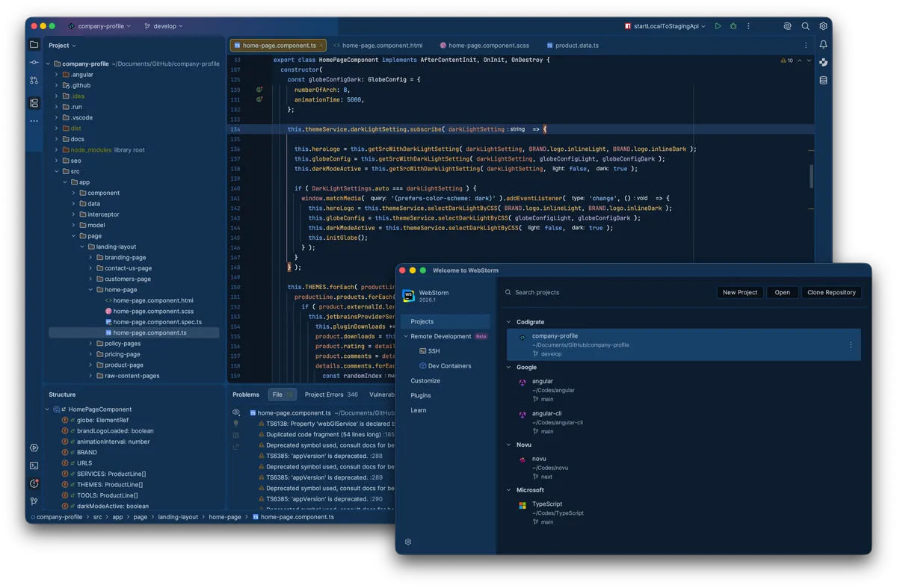Collapse the landing-layout folder
The width and height of the screenshot is (897, 588).
point(82,247)
